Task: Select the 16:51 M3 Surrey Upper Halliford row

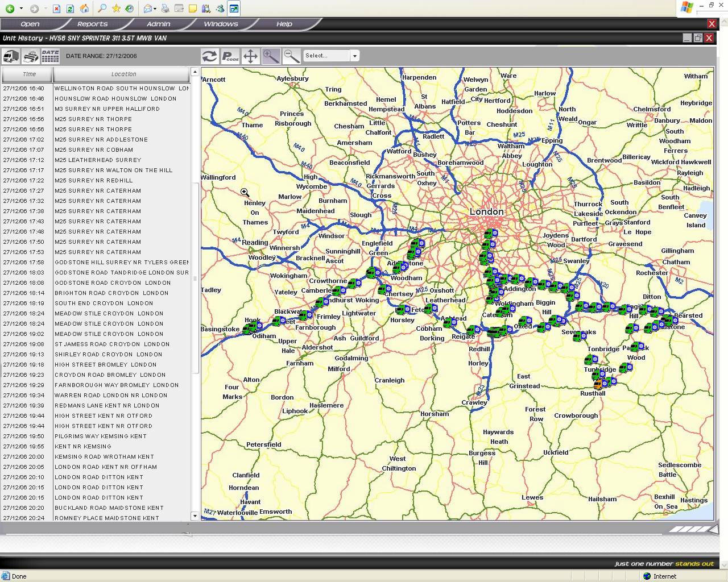Action: [97, 109]
